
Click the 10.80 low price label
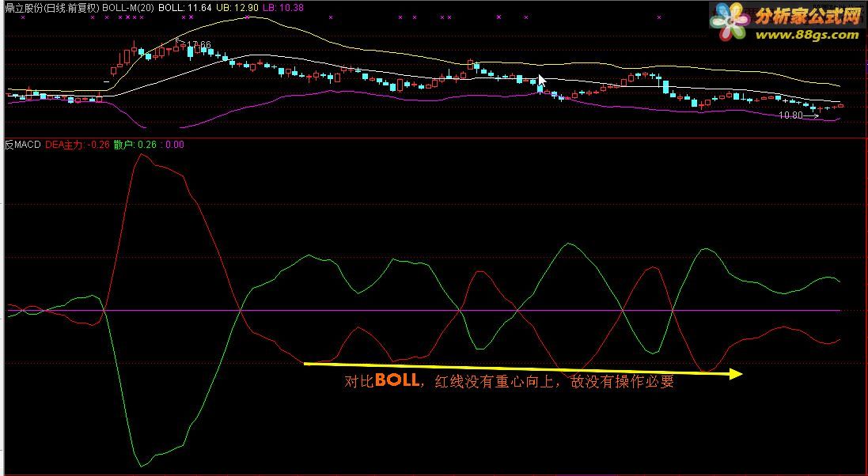(x=790, y=115)
